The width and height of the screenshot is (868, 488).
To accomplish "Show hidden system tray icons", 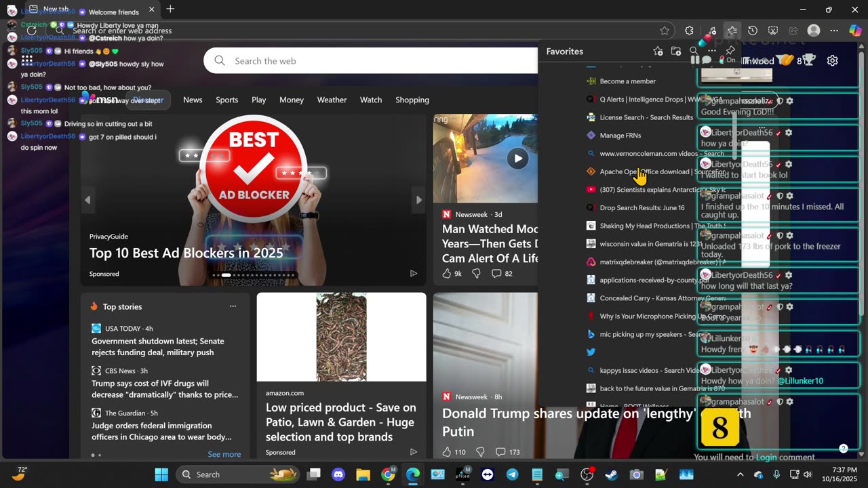I will click(741, 474).
